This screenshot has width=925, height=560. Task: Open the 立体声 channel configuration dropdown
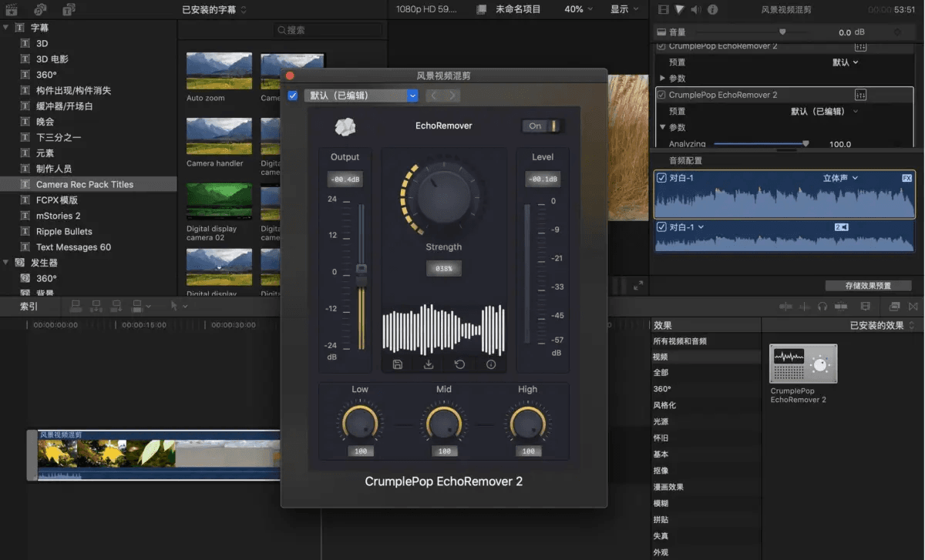coord(840,178)
